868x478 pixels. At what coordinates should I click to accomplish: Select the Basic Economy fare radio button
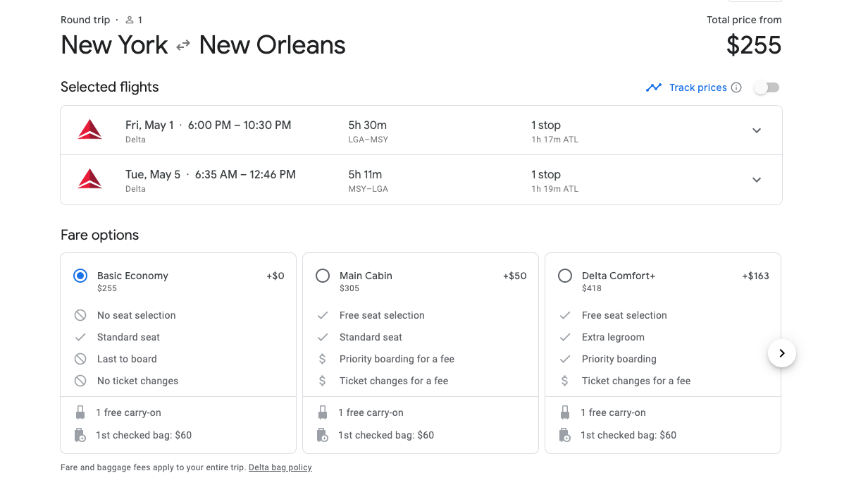pos(80,276)
